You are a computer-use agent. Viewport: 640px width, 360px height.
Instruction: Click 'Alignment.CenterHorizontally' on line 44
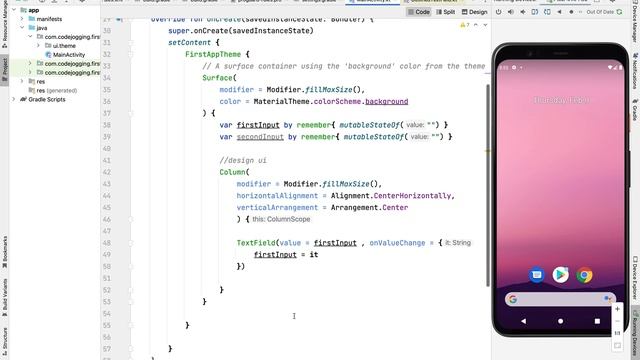click(391, 196)
